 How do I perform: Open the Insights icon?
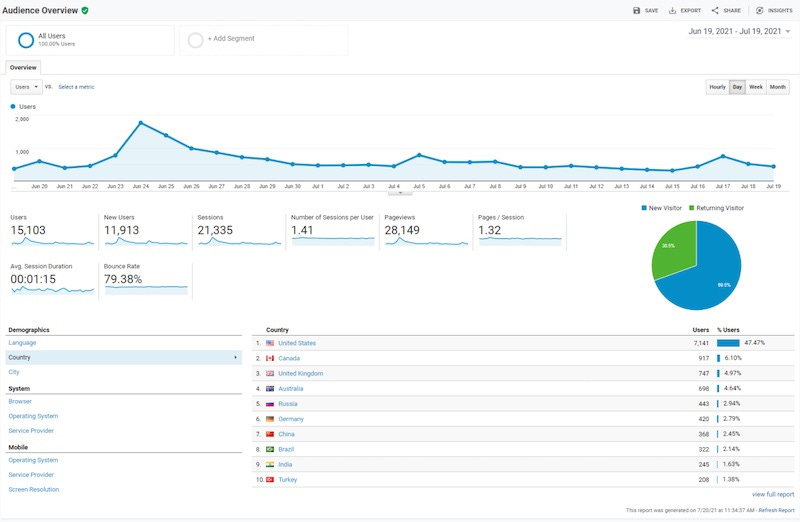tap(760, 10)
